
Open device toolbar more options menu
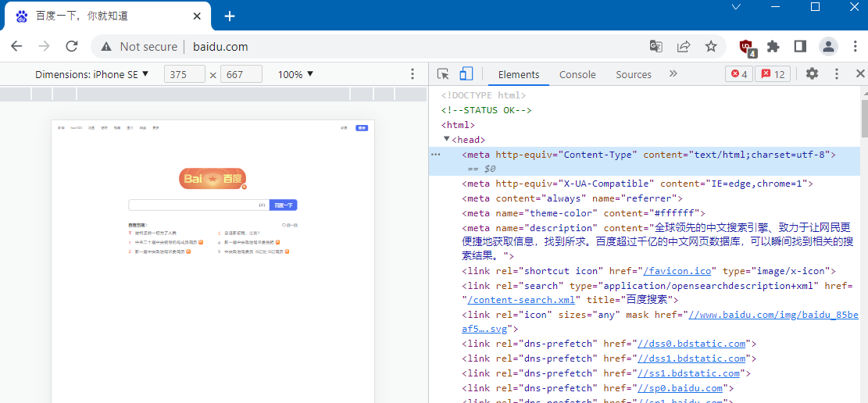click(x=412, y=74)
